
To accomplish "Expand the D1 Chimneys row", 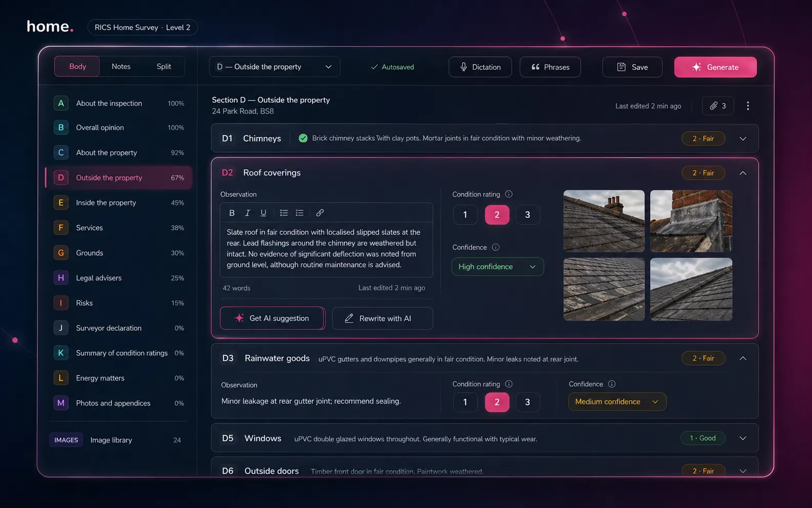I will pyautogui.click(x=743, y=139).
